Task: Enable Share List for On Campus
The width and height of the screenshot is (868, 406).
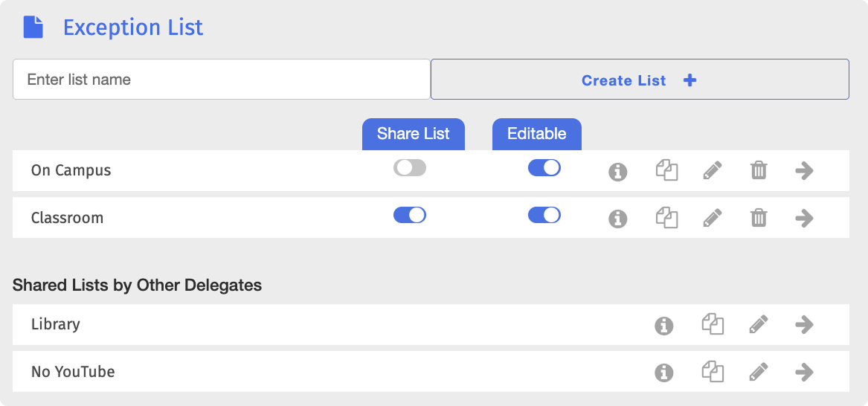Action: point(410,167)
